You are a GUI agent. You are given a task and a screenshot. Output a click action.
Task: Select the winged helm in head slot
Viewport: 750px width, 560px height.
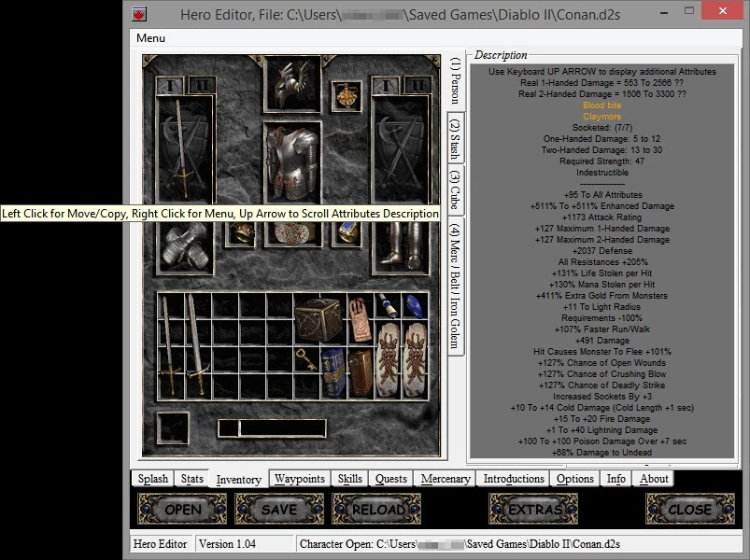[x=292, y=85]
